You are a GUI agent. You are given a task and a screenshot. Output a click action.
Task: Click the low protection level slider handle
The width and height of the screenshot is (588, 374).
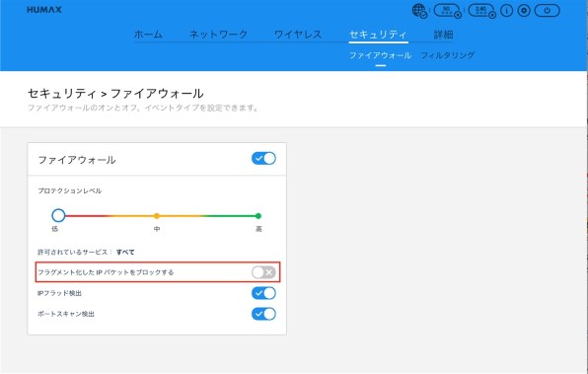(x=58, y=215)
